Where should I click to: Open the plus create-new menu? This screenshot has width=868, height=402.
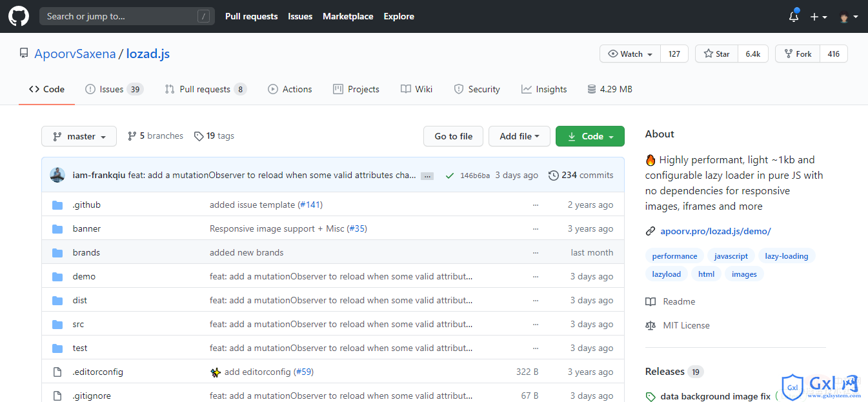tap(818, 17)
